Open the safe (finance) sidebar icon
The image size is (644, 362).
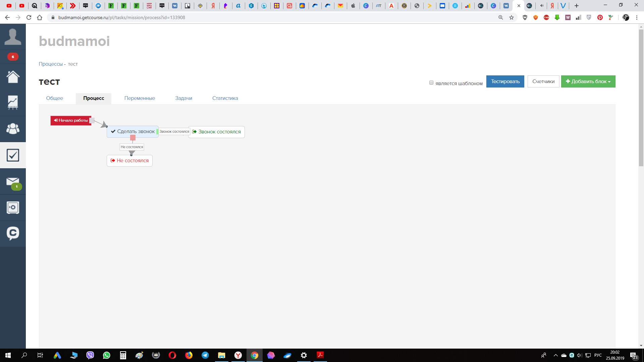[13, 207]
